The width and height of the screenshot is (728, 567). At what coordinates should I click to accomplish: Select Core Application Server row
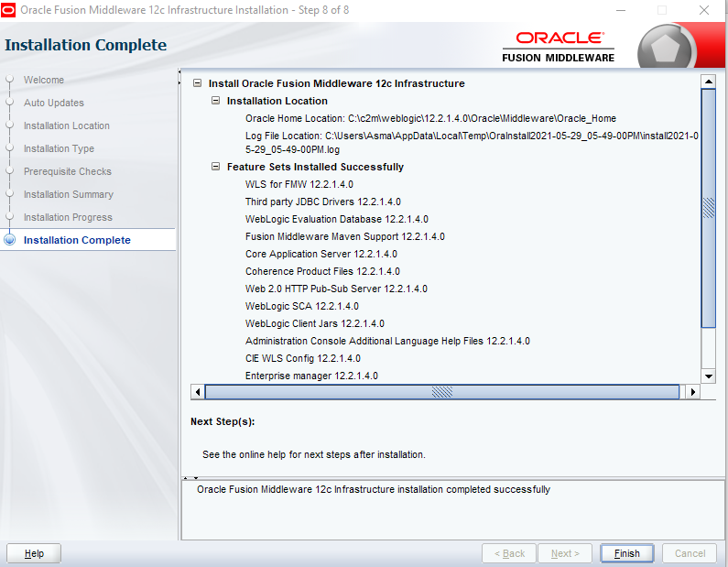pyautogui.click(x=321, y=254)
